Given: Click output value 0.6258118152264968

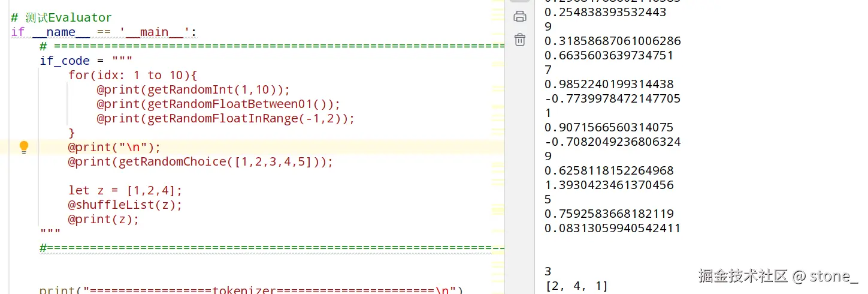Looking at the screenshot, I should click(609, 170).
